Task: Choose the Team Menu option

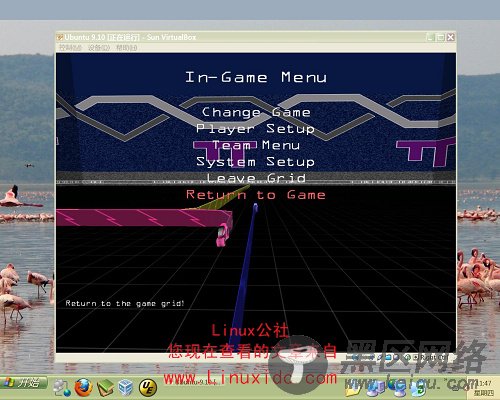Action: tap(256, 145)
